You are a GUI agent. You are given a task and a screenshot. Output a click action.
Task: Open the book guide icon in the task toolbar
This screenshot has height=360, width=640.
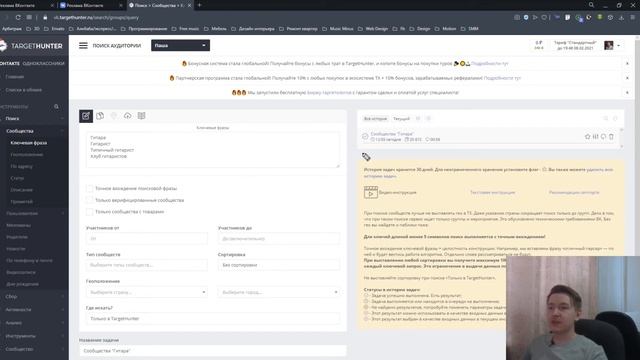[142, 116]
